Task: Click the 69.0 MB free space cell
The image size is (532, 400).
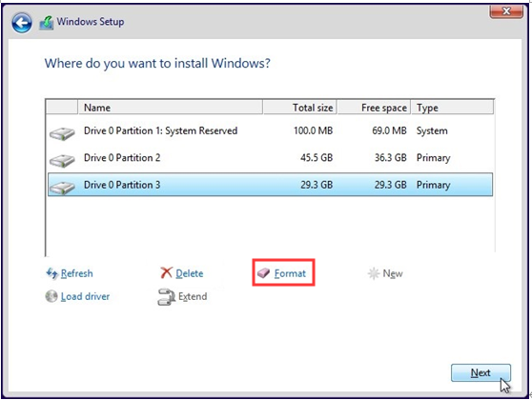Action: click(x=389, y=130)
